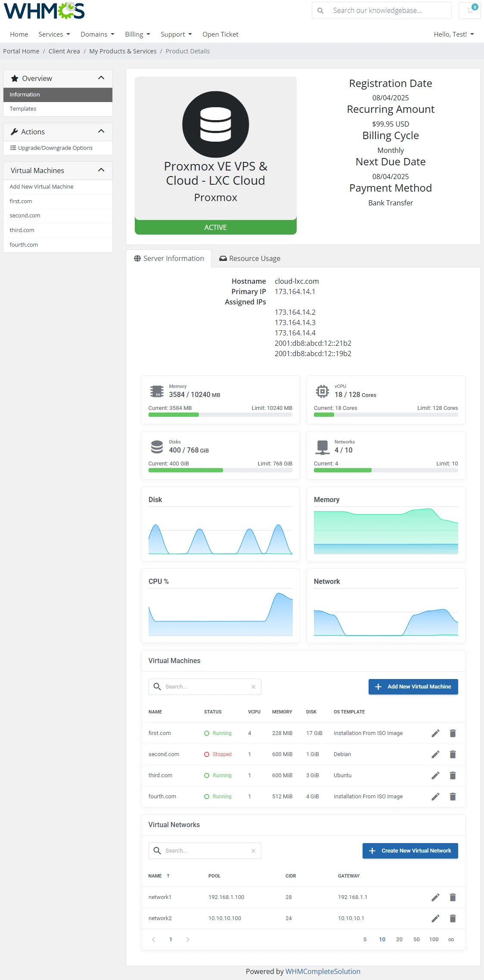Click the Memory chip icon

[157, 391]
